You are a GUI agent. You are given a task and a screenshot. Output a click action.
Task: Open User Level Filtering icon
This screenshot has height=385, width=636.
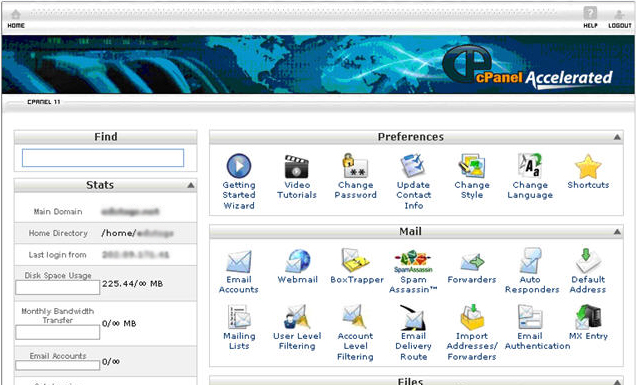(x=297, y=317)
